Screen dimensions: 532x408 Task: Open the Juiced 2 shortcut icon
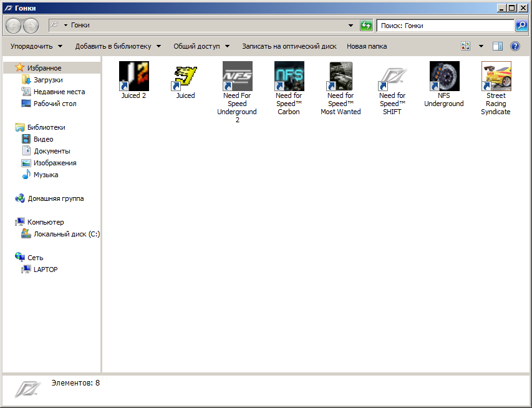pos(133,76)
